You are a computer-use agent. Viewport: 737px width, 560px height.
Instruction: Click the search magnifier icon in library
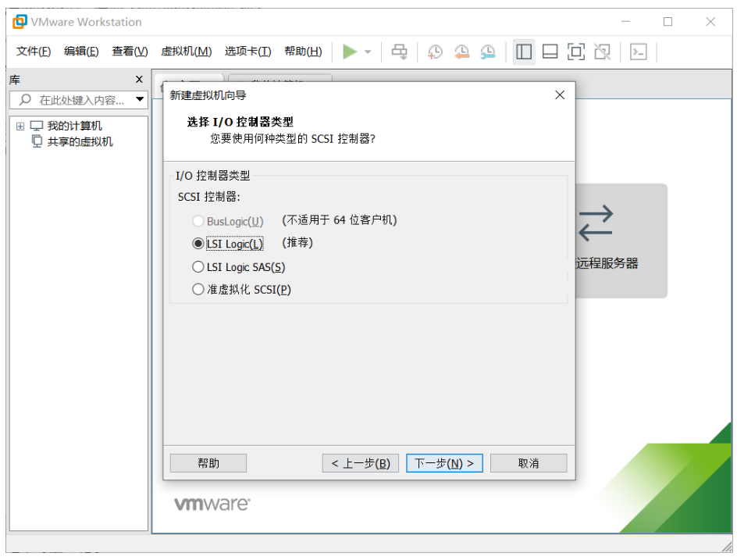tap(25, 100)
